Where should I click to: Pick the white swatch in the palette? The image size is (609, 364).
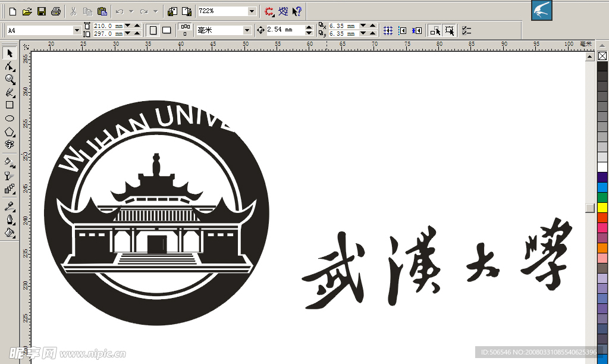[x=602, y=167]
